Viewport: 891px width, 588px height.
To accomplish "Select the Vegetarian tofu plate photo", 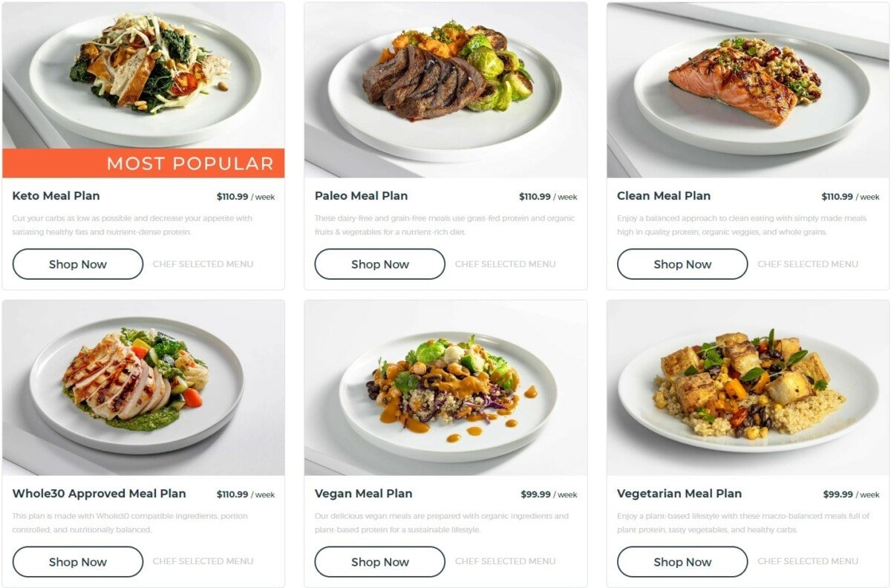I will tap(748, 388).
